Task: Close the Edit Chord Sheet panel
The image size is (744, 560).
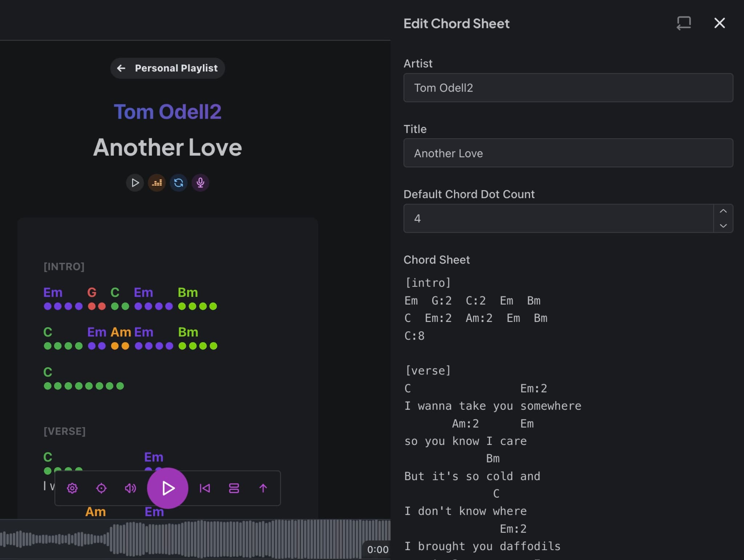Action: point(719,23)
